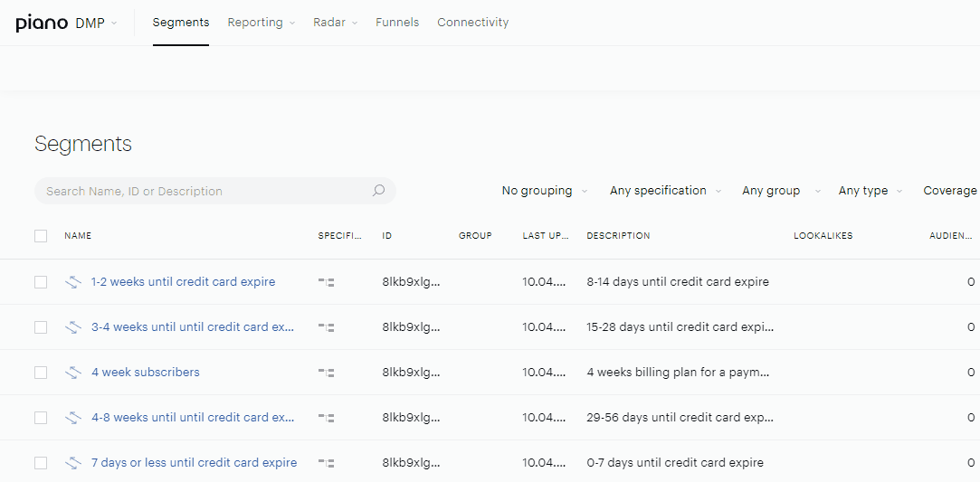The image size is (980, 482).
Task: Click specification icon in 1-2 weeks row
Action: [326, 282]
